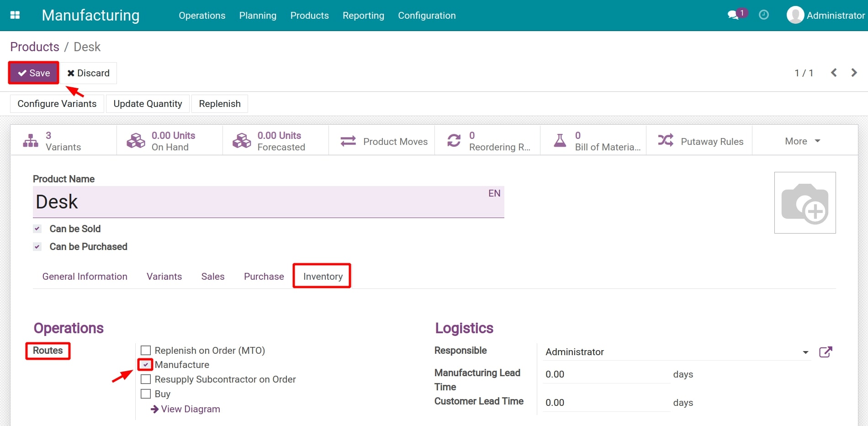Open external link for Responsible Administrator

click(825, 352)
